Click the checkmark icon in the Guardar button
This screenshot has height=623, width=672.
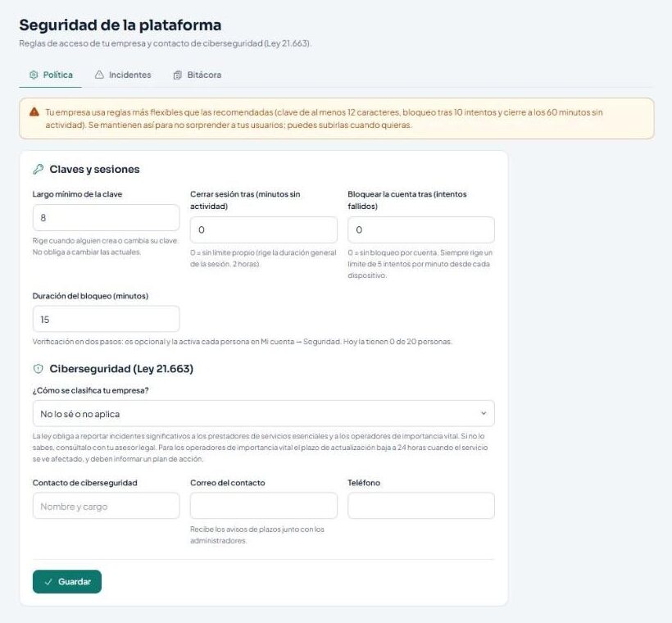tap(48, 582)
